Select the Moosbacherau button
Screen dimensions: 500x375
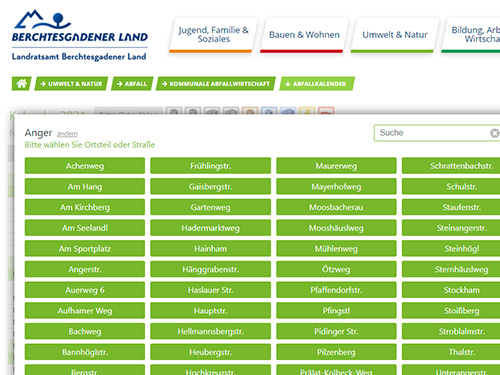coord(336,207)
